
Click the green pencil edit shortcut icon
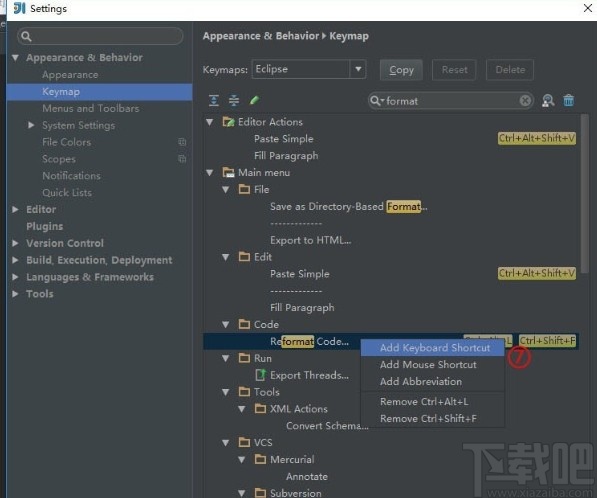pos(254,101)
